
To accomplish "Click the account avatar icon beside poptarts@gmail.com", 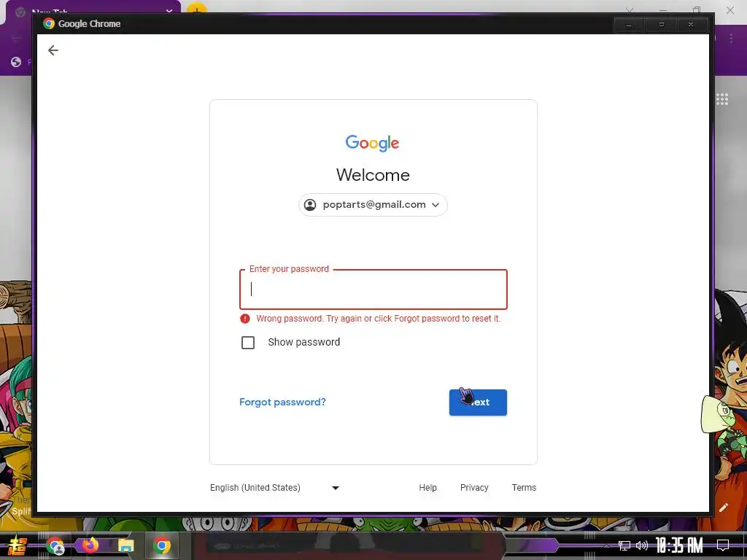I will [x=310, y=205].
